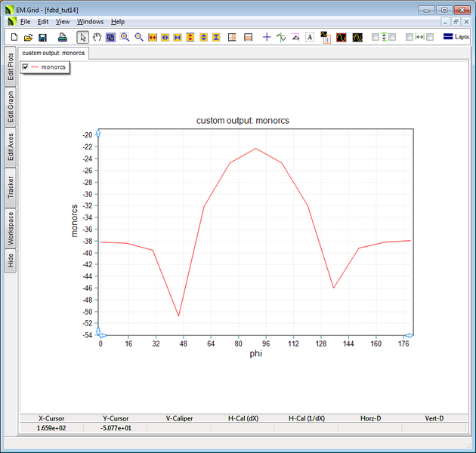
Task: Expand the Edit Axes side panel
Action: click(11, 146)
